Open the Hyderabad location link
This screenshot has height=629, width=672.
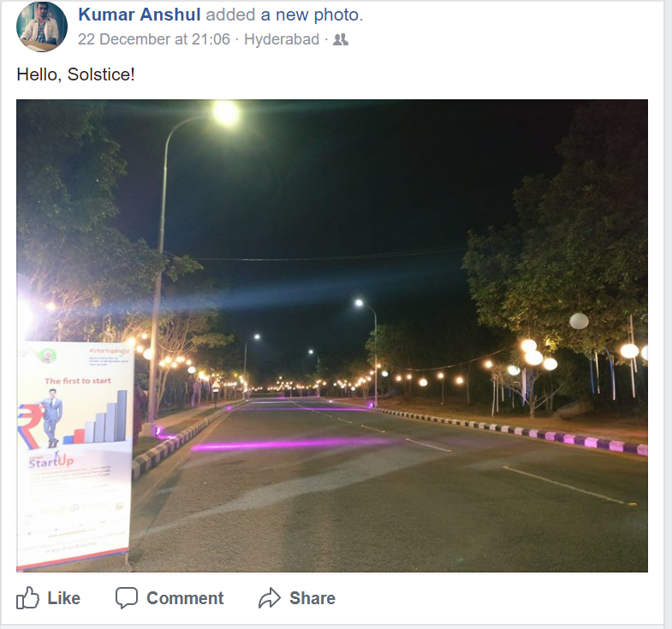tap(282, 39)
